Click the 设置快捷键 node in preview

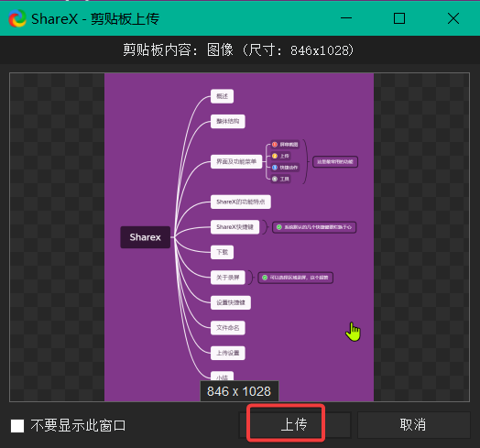[231, 302]
